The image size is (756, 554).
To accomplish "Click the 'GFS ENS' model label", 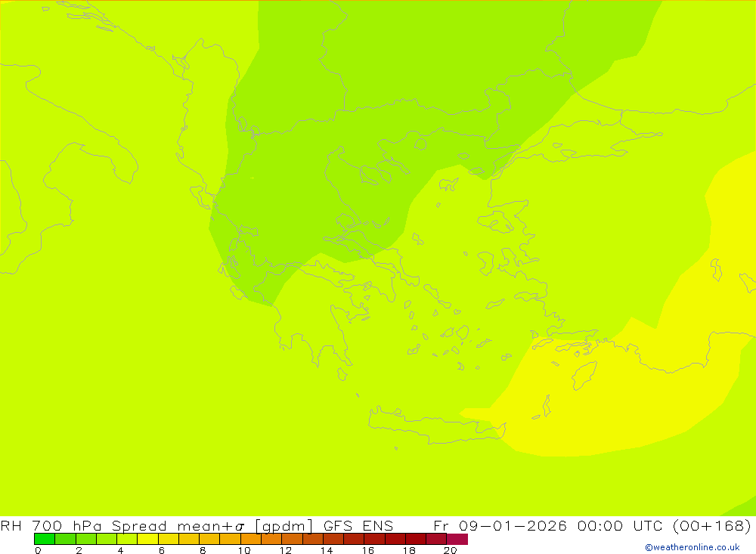I will pyautogui.click(x=358, y=525).
